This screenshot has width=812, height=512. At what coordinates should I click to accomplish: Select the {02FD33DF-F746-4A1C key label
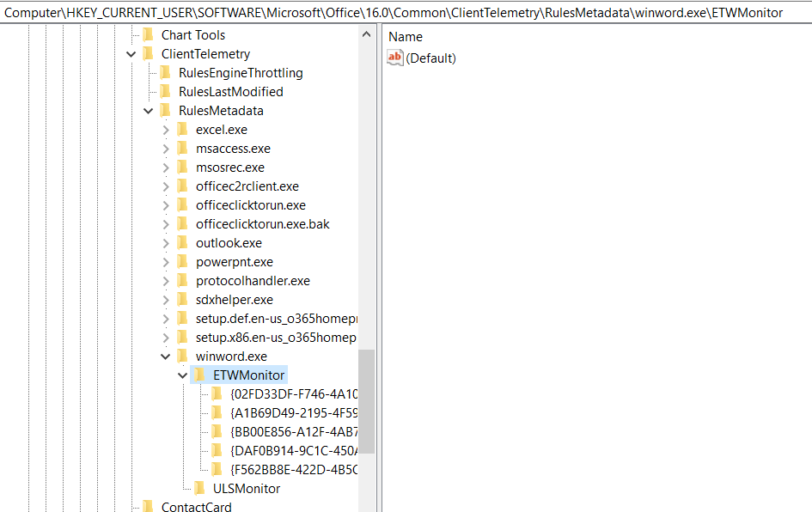(294, 394)
